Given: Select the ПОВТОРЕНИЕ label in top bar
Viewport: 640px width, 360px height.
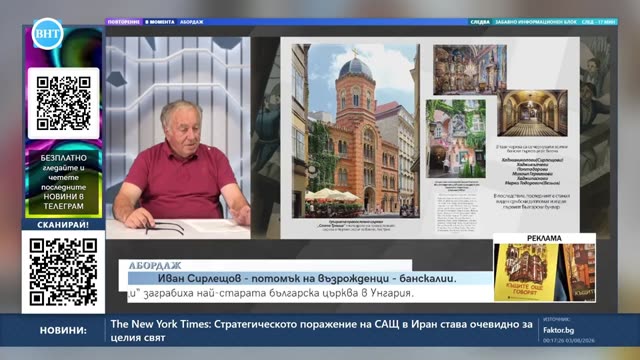Looking at the screenshot, I should 124,22.
